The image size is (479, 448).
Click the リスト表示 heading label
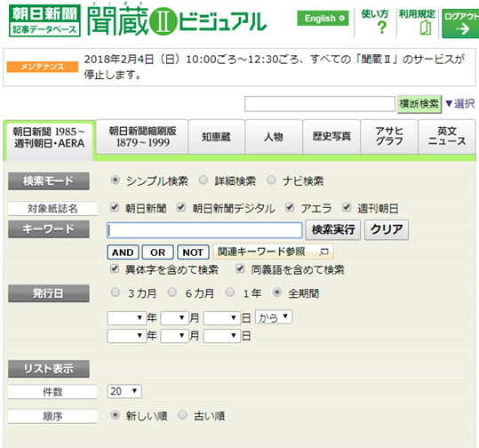[49, 369]
